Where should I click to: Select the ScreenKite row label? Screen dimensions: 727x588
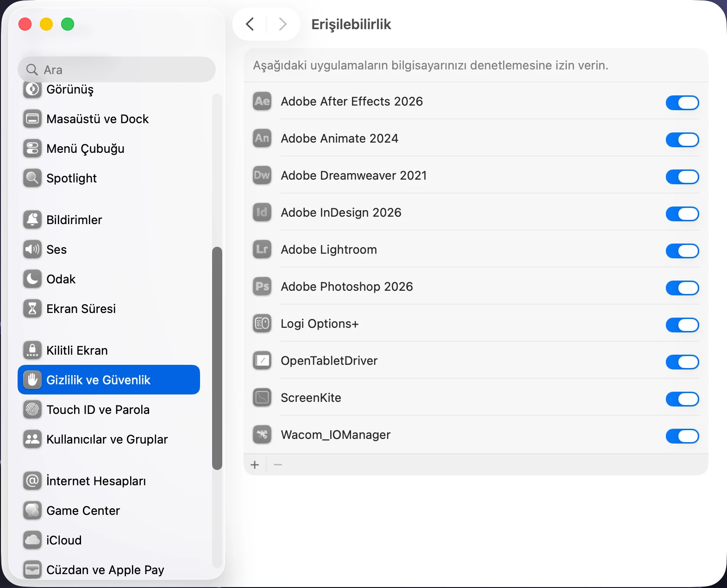pyautogui.click(x=311, y=398)
